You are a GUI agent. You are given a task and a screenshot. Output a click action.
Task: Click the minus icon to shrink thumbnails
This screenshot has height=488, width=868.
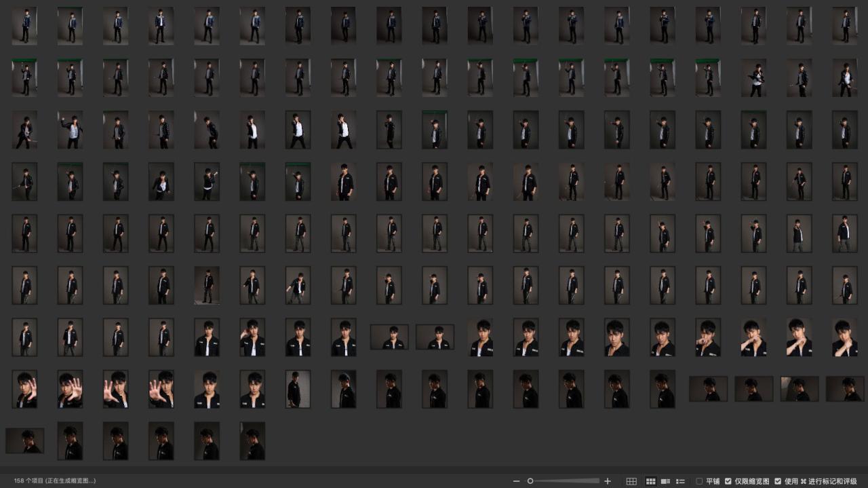click(517, 481)
